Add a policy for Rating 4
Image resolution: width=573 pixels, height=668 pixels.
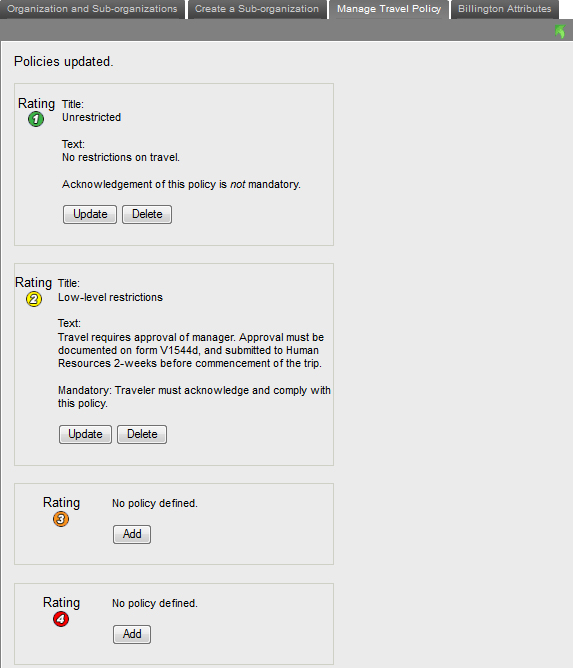pos(132,634)
